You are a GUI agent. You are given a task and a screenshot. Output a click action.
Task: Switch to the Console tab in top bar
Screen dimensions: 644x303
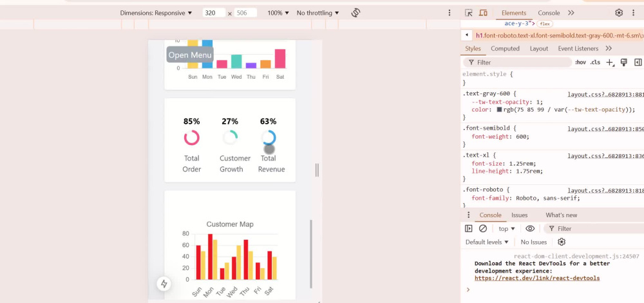tap(549, 13)
